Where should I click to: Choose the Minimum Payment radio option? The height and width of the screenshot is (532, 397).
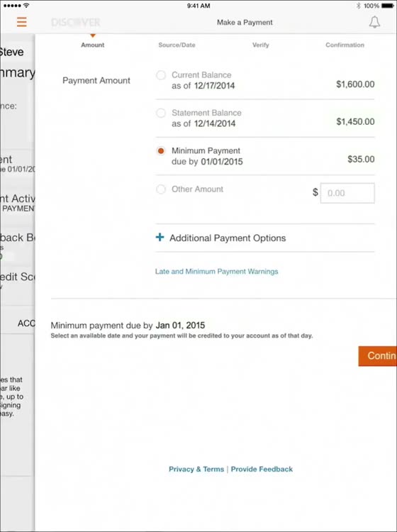coord(161,150)
